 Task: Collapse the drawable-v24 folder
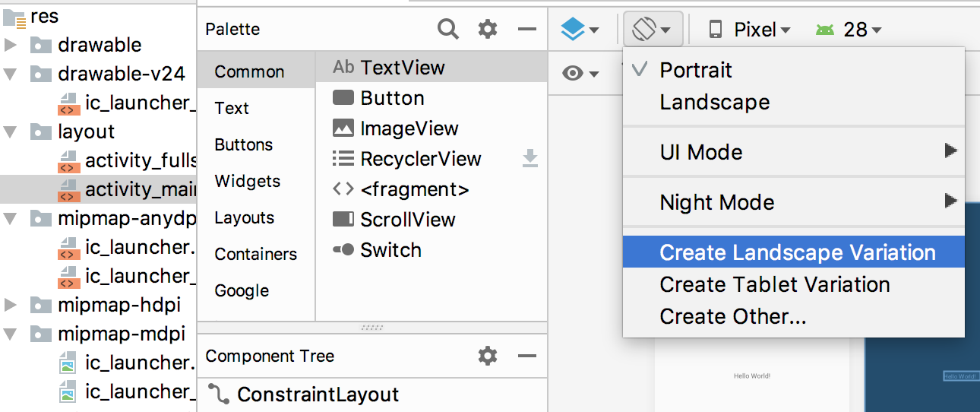pos(10,74)
